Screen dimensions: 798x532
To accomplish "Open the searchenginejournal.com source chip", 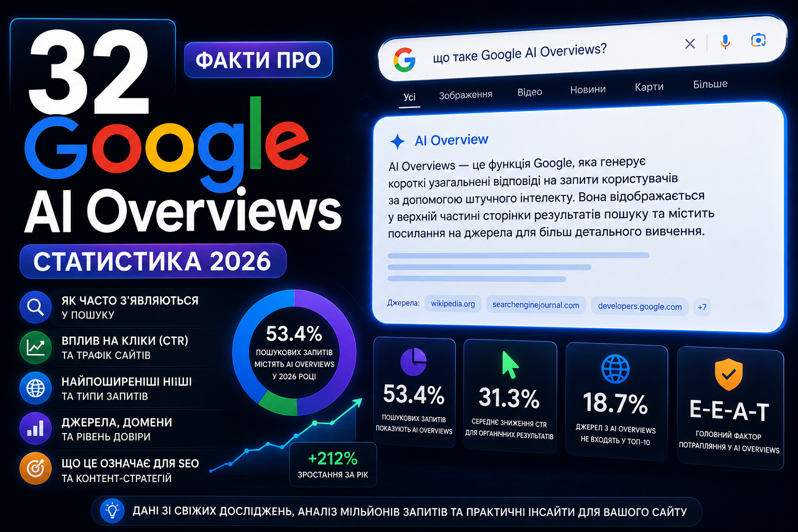I will coord(536,305).
